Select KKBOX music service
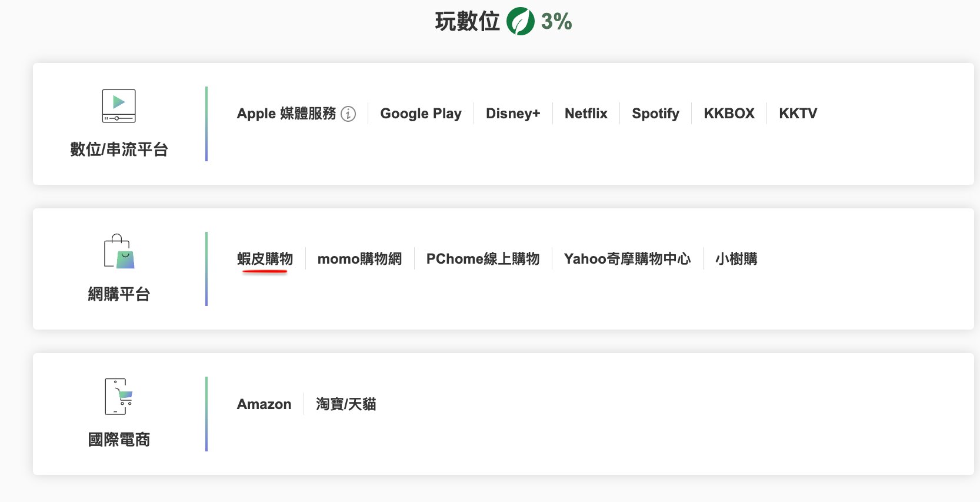 click(729, 114)
